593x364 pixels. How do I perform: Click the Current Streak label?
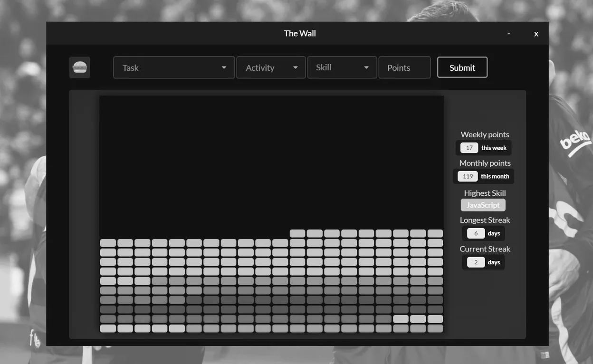[x=485, y=249]
